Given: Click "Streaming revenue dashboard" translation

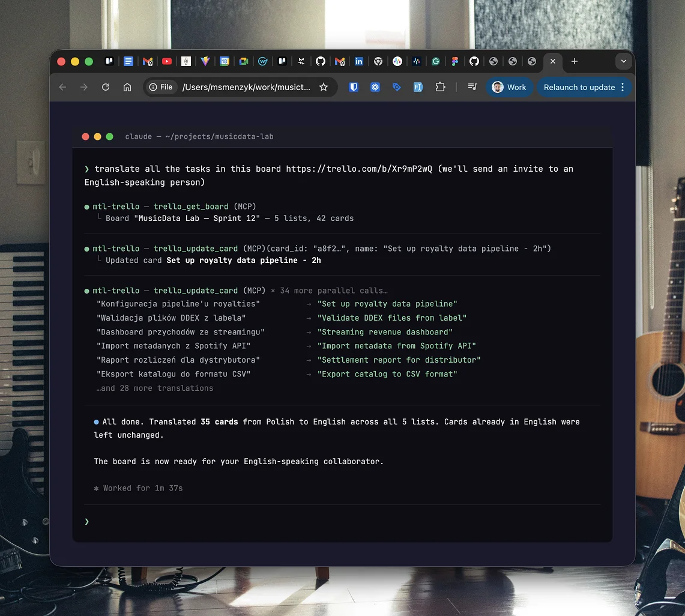Looking at the screenshot, I should coord(385,333).
